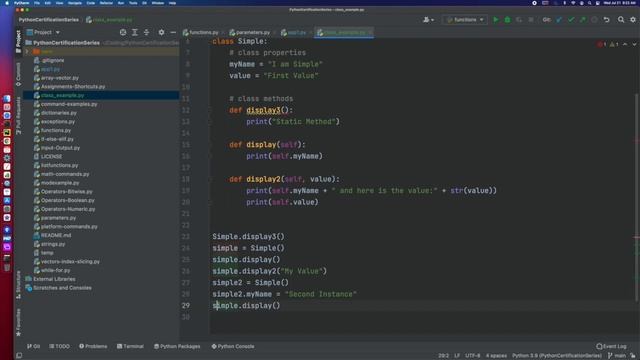The image size is (640, 360).
Task: Click Run with Coverage icon
Action: click(519, 20)
